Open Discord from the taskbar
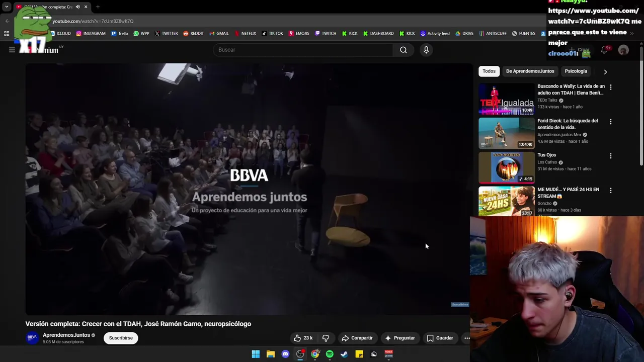Image resolution: width=644 pixels, height=362 pixels. click(x=285, y=354)
